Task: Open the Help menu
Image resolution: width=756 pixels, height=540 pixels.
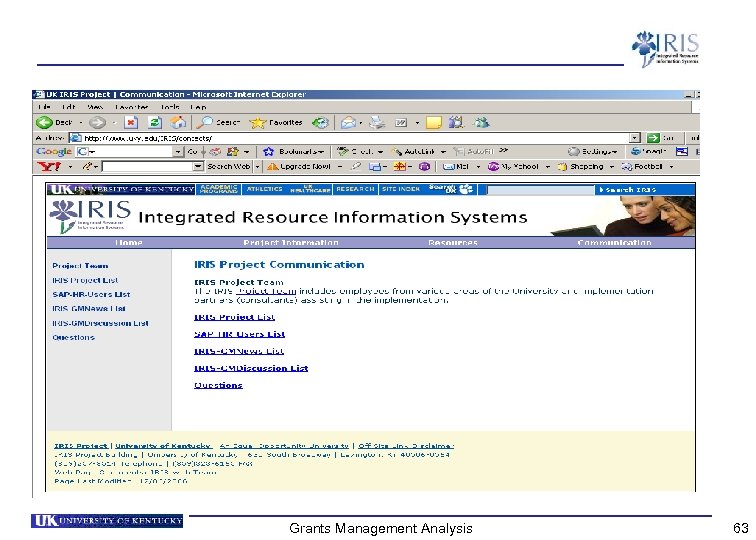Action: pos(198,107)
